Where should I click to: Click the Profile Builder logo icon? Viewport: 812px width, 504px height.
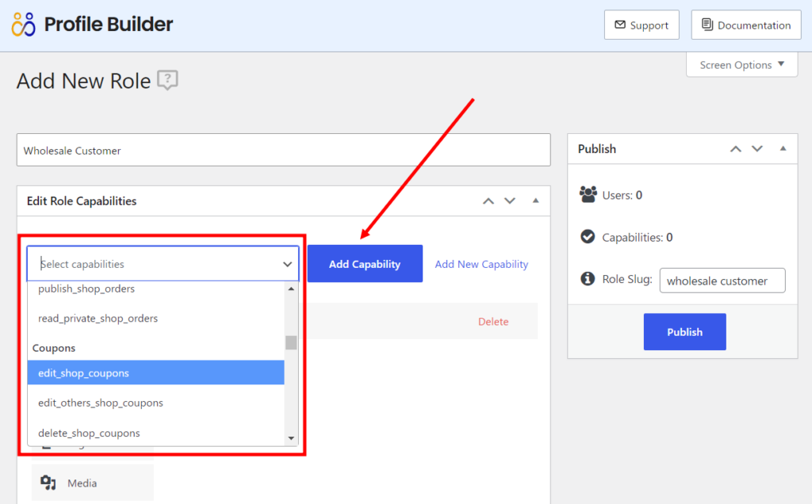pos(24,25)
